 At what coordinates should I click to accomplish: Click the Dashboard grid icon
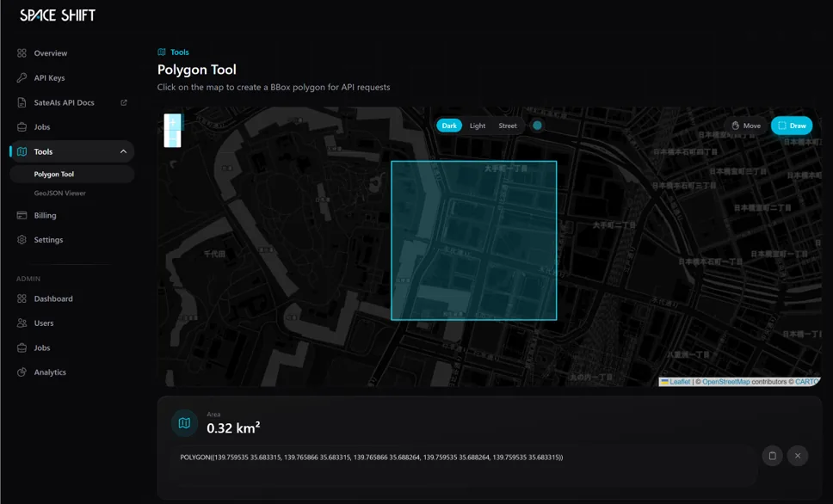click(22, 298)
